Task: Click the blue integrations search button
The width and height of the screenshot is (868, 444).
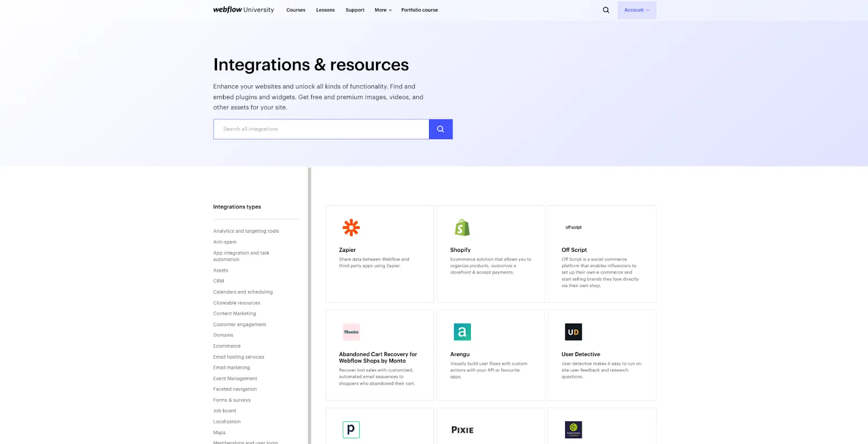Action: (x=441, y=129)
